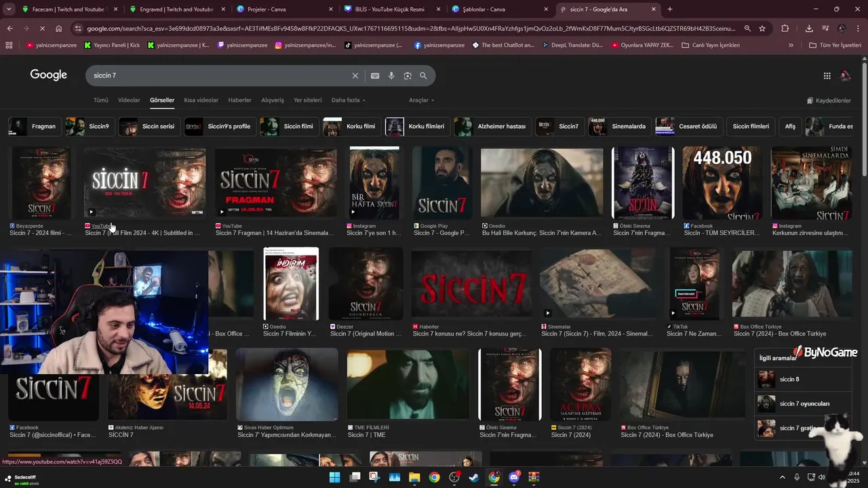
Task: Submit search using the magnifier icon
Action: pyautogui.click(x=424, y=76)
